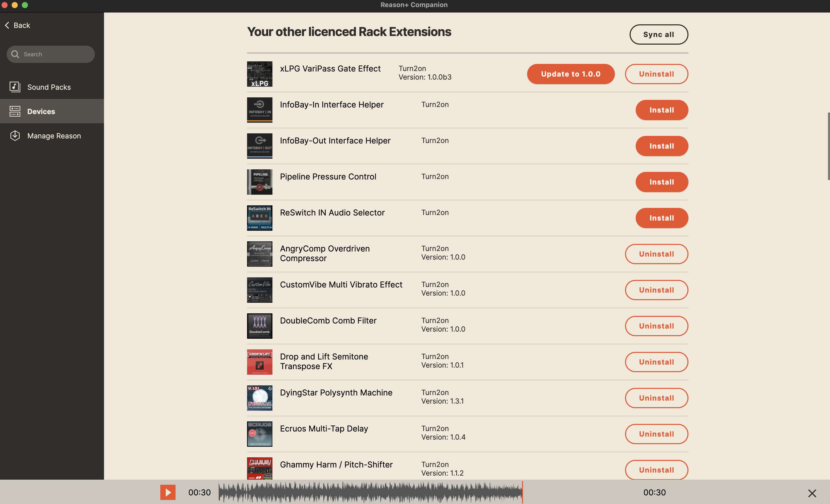Update xLPG VariPass to version 1.0.0

coord(570,74)
